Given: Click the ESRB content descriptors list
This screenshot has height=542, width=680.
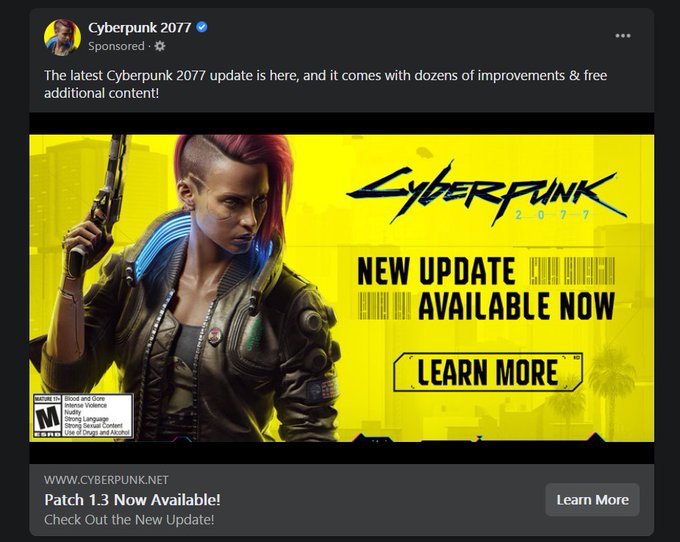Looking at the screenshot, I should (97, 415).
